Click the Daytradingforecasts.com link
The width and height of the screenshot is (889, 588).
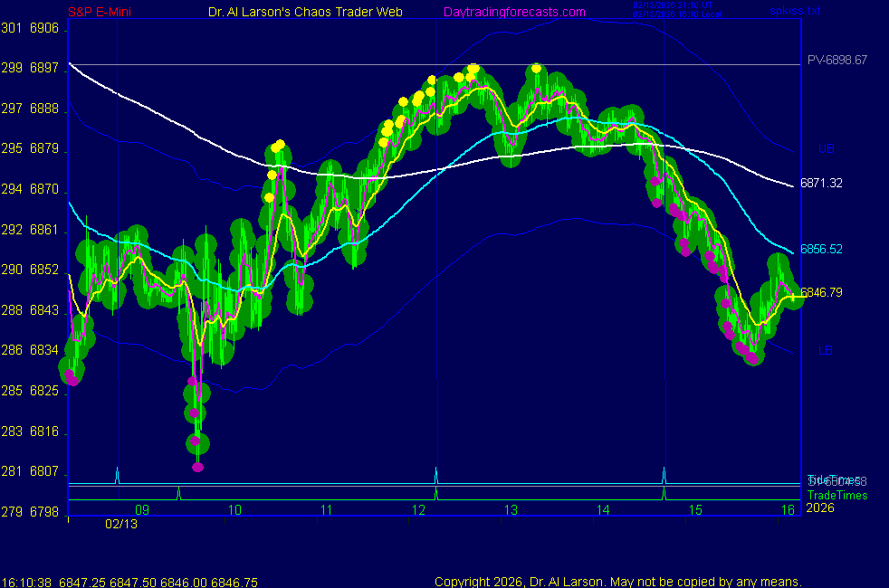coord(513,12)
